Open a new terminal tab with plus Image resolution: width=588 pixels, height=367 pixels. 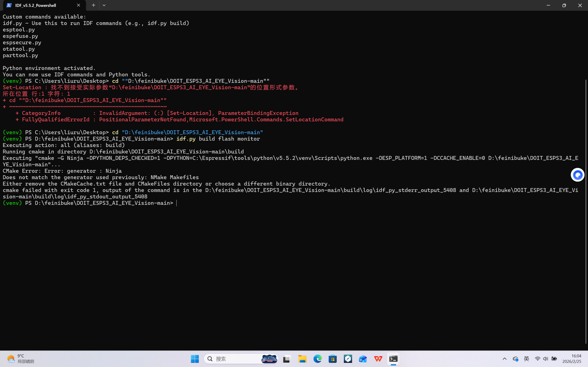click(x=93, y=5)
